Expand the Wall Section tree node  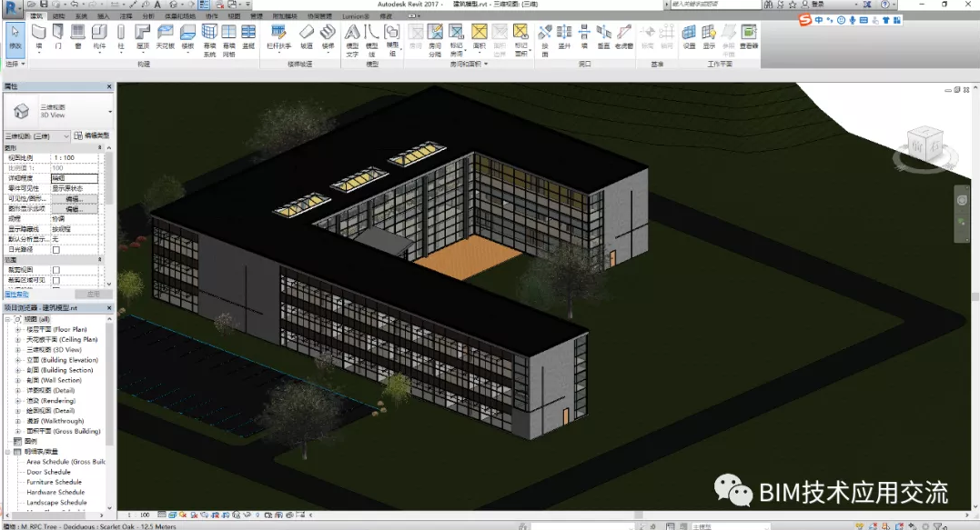click(18, 380)
